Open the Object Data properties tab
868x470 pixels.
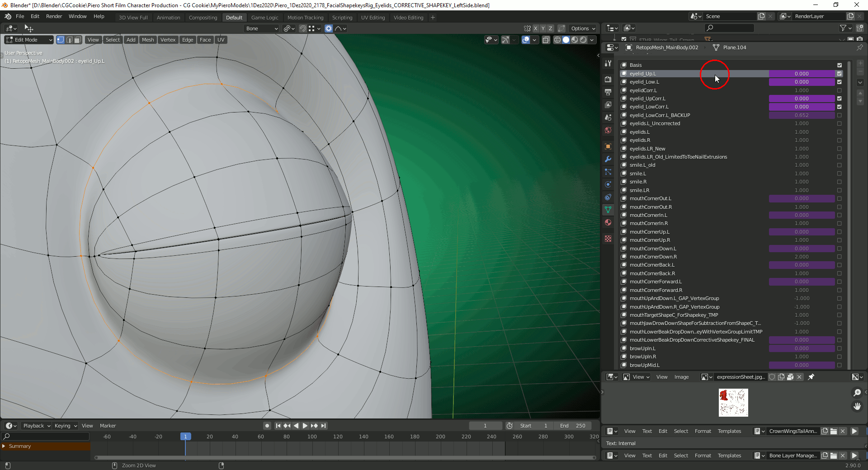pyautogui.click(x=608, y=210)
